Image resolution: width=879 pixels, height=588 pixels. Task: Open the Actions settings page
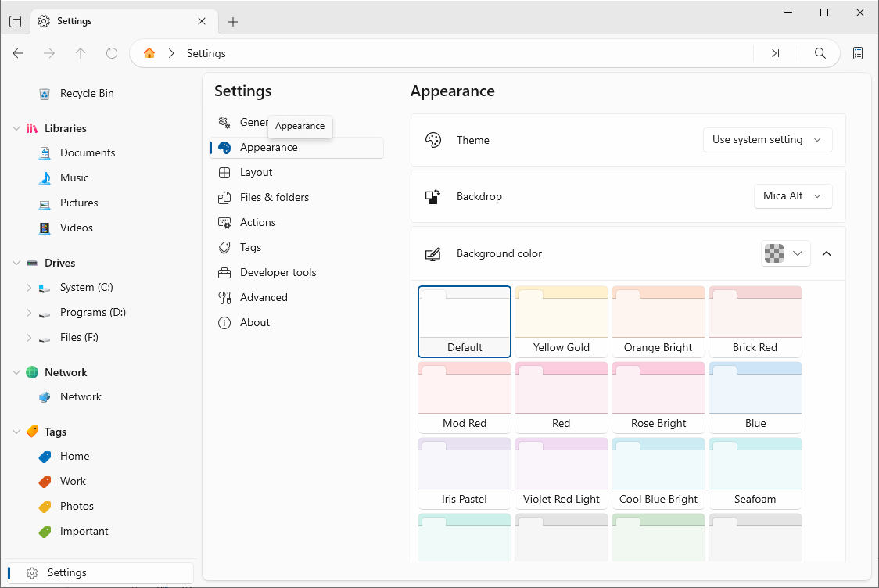296,223
